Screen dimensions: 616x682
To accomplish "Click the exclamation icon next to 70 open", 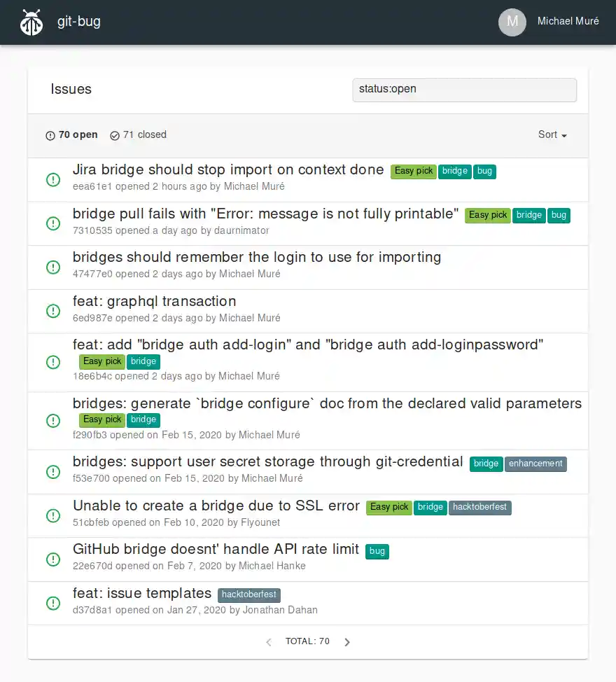I will point(49,135).
